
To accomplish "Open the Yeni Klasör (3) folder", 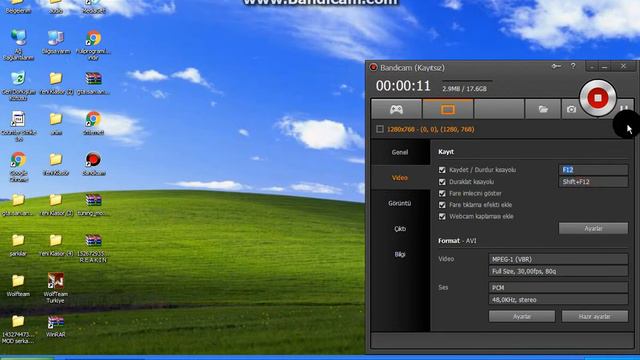I will tap(56, 204).
